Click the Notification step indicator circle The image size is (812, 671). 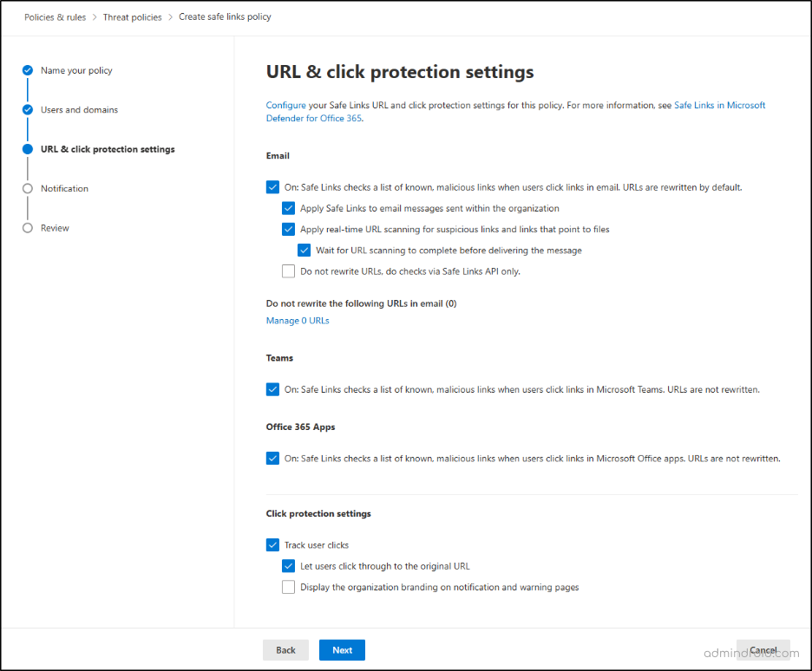coord(26,188)
